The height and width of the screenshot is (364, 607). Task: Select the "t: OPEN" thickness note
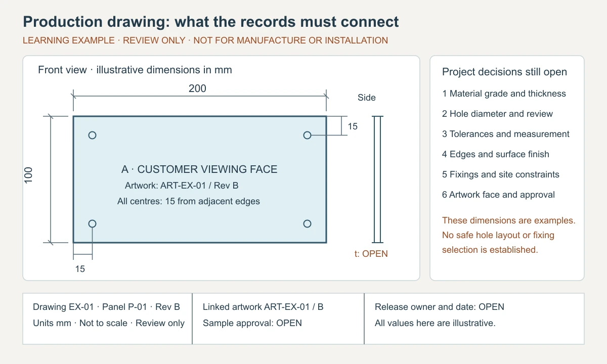[x=371, y=254]
